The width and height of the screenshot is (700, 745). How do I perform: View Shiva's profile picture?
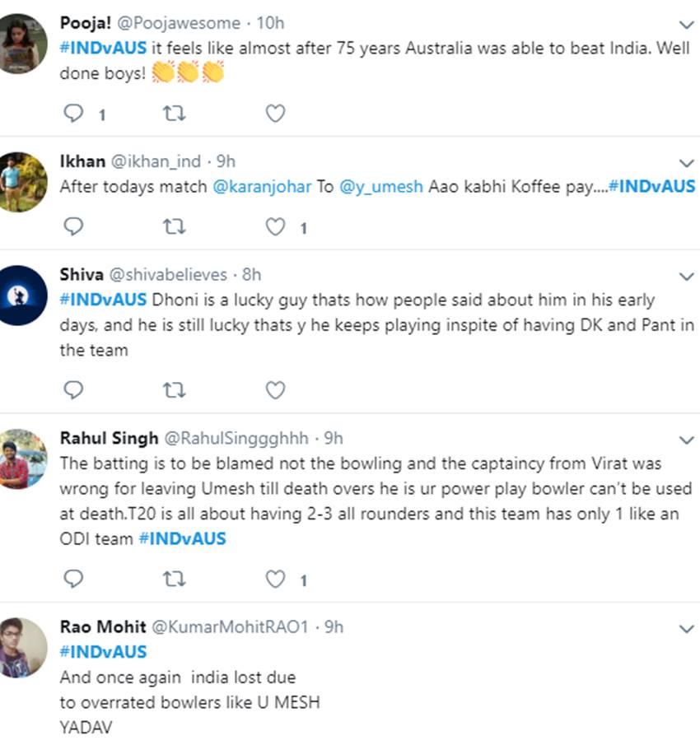23,296
